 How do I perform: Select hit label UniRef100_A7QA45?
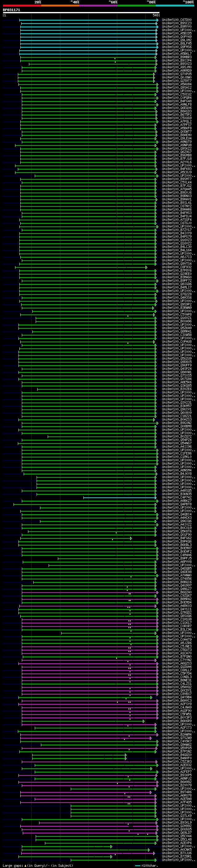pos(177,189)
